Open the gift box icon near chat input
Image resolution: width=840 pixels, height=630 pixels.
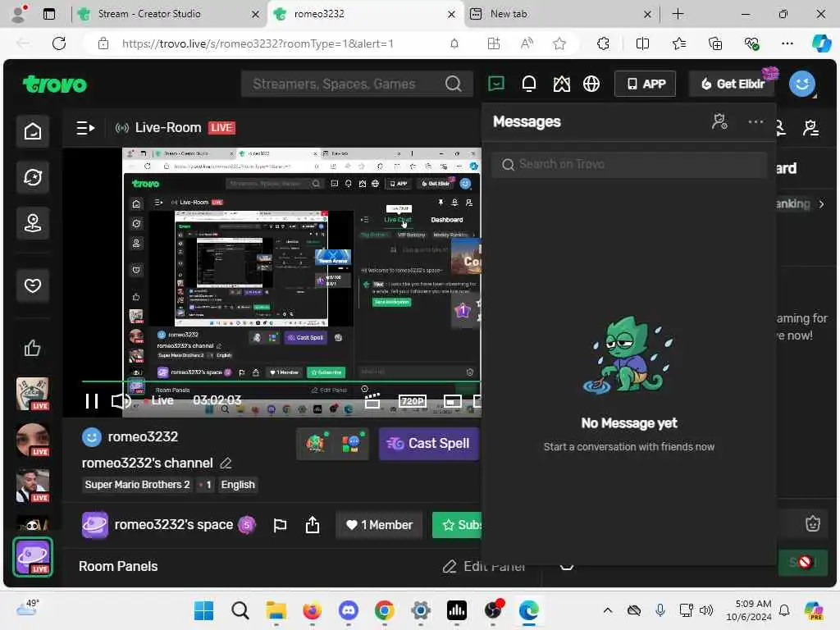coord(813,523)
